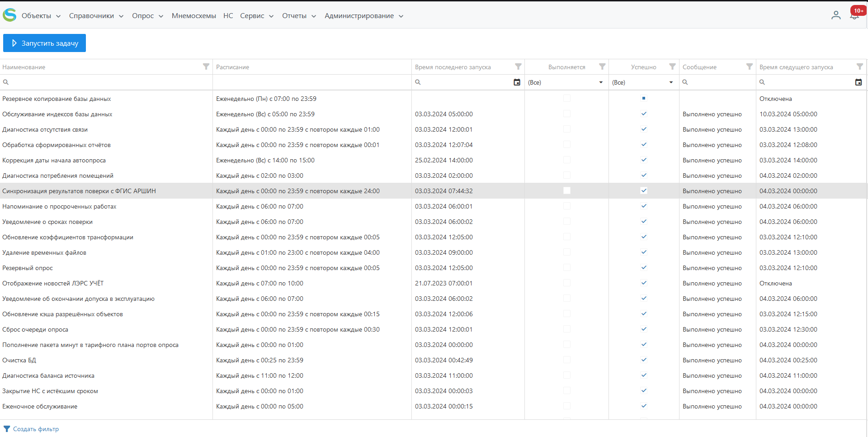Click the LERS application logo

9,15
